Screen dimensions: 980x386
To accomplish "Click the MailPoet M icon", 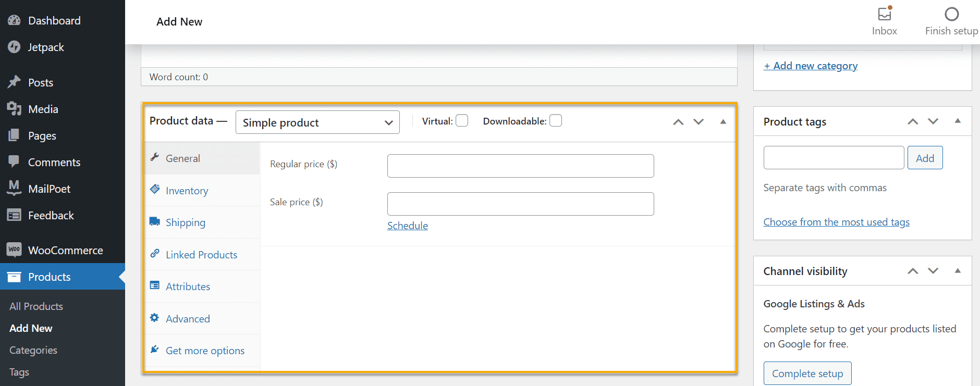I will point(14,188).
